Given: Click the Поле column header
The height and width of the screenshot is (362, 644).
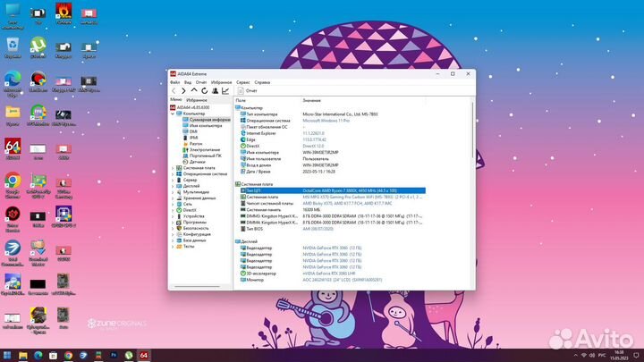Looking at the screenshot, I should click(x=241, y=100).
